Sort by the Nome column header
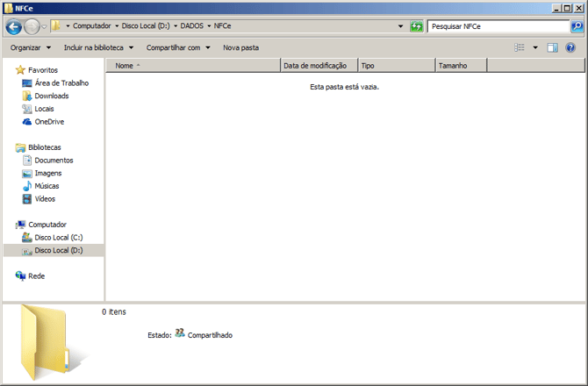The height and width of the screenshot is (386, 588). [192, 66]
